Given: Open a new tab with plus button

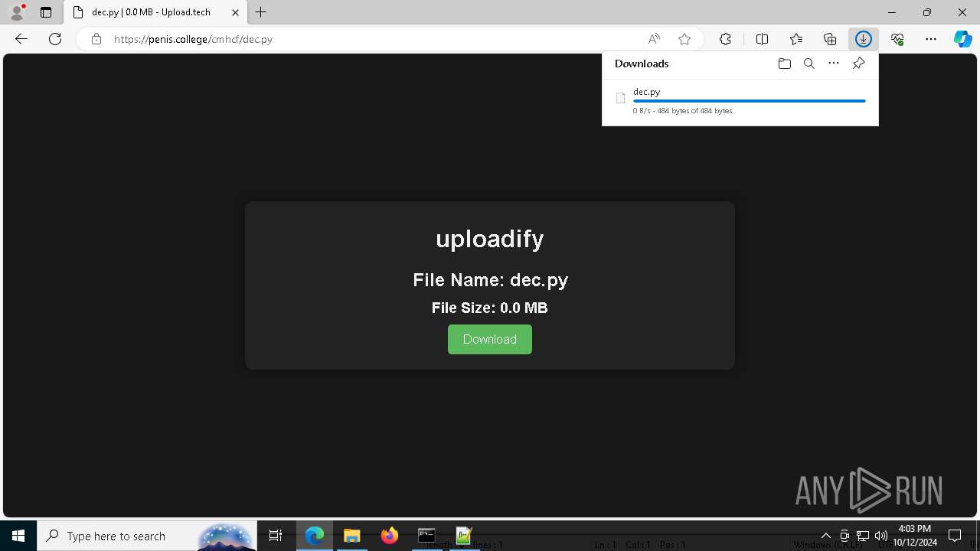Looking at the screenshot, I should coord(261,12).
